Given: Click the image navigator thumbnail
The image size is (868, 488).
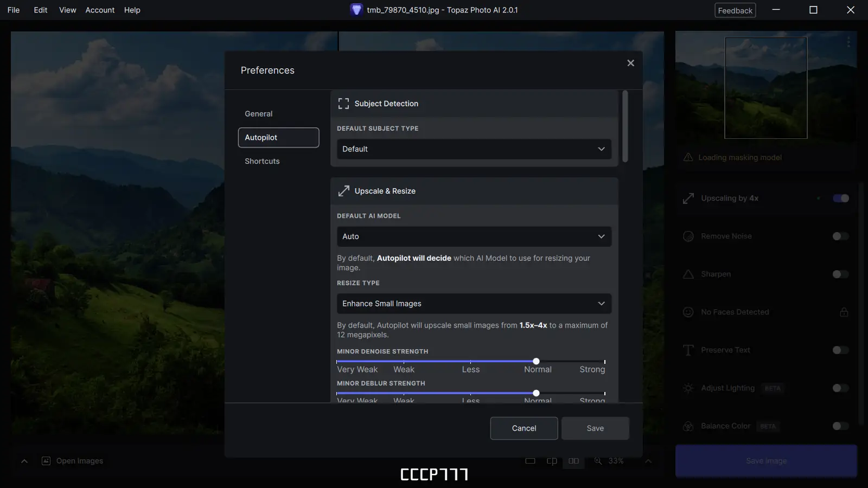Looking at the screenshot, I should (766, 88).
